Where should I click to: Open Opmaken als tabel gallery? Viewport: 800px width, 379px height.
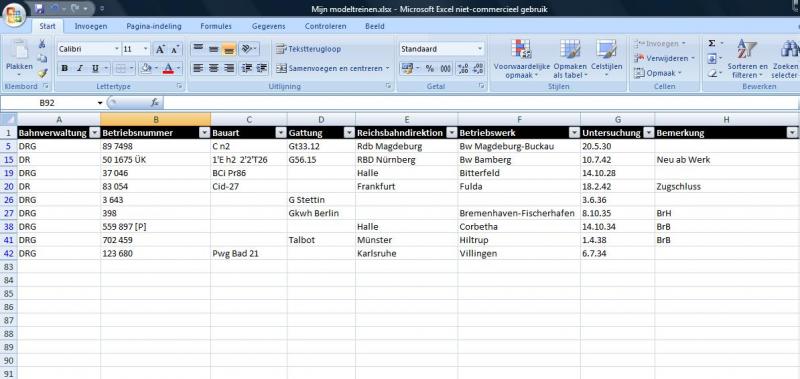[570, 59]
